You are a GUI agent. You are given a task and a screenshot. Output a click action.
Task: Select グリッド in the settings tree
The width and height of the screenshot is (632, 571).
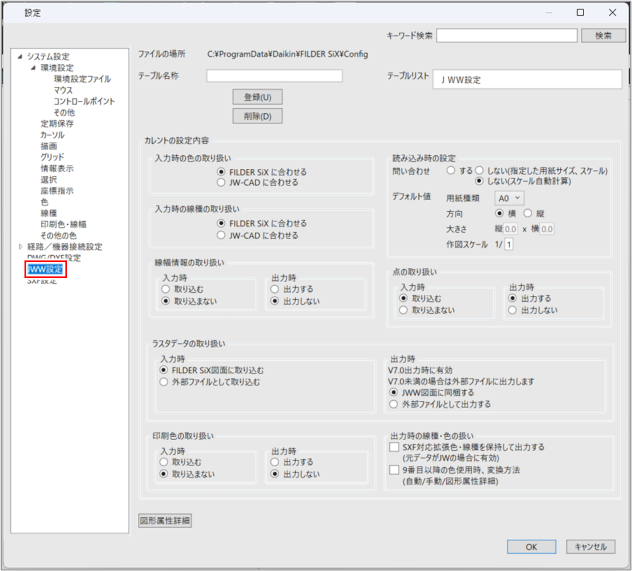pos(52,157)
